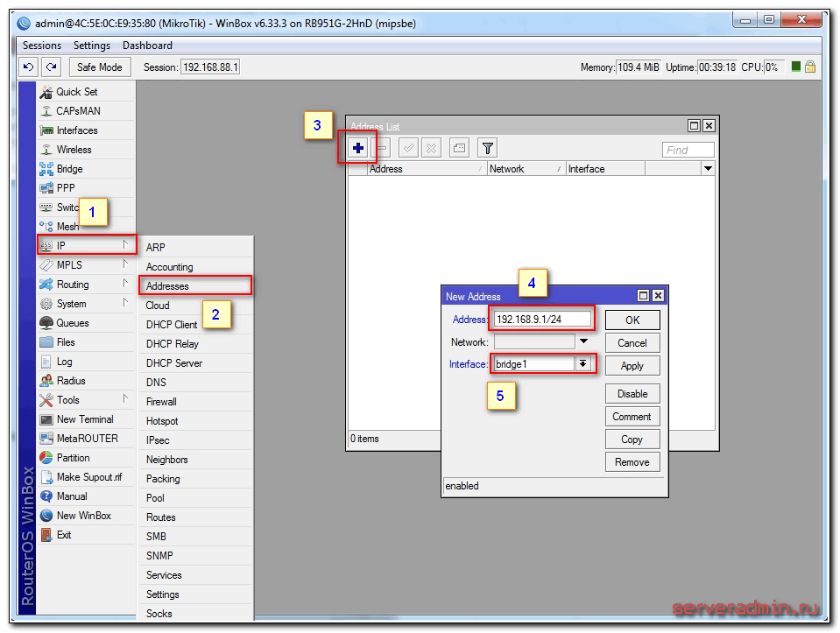Click Copy in the New Address dialog
Screen dimensions: 840x633
[632, 440]
